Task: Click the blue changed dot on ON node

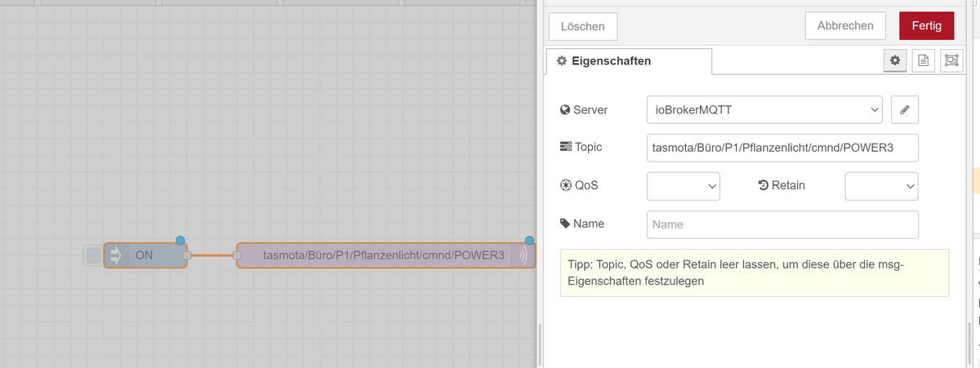Action: tap(180, 240)
